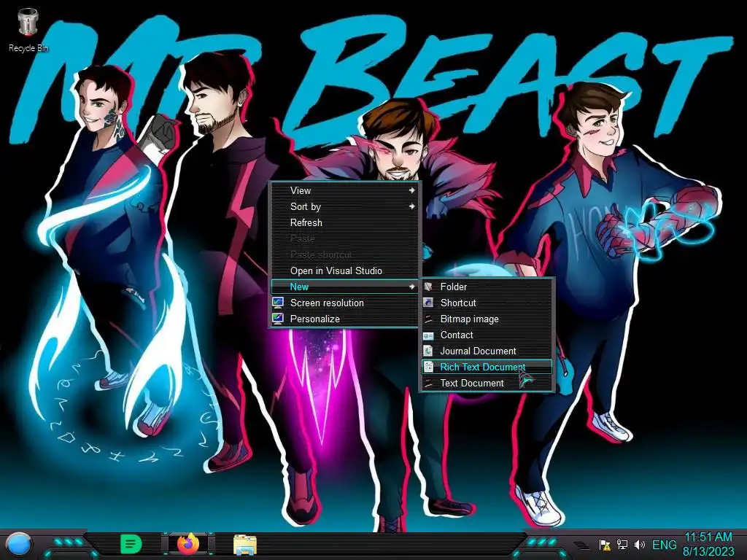
Task: Create a new Journal Document
Action: coord(487,351)
